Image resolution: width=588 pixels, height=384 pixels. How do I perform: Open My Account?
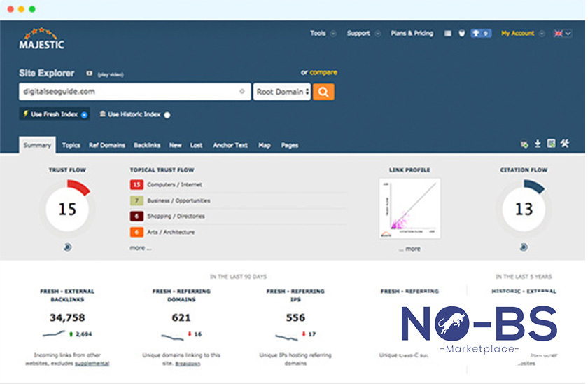[517, 33]
